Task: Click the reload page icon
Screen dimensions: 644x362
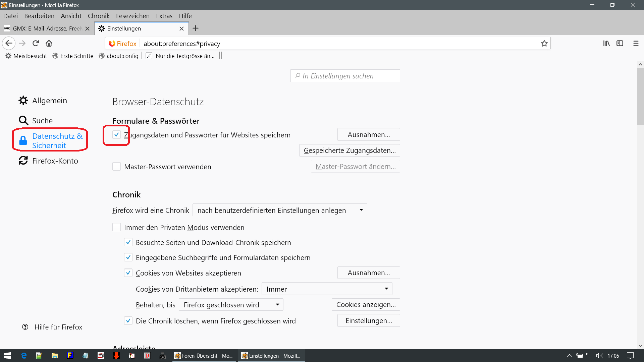Action: (36, 43)
